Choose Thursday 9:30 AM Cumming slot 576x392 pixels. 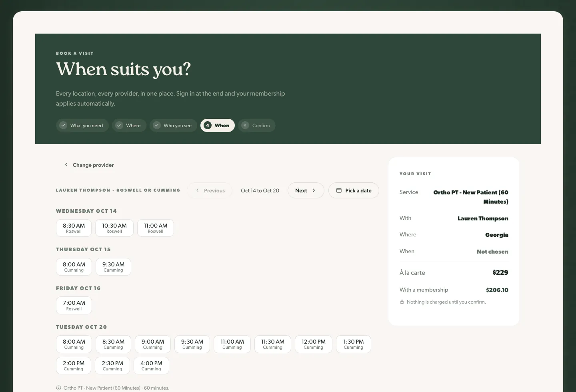(x=113, y=267)
